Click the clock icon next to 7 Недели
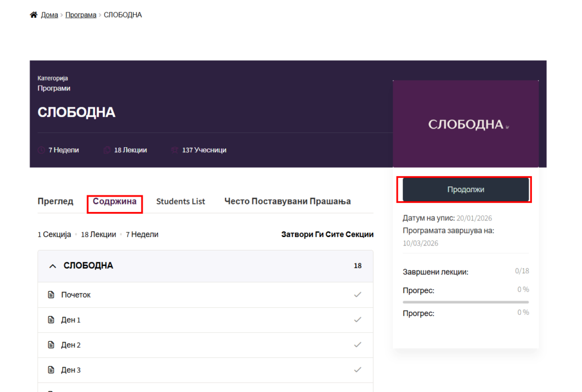Viewport: 582px width, 392px height. [41, 151]
